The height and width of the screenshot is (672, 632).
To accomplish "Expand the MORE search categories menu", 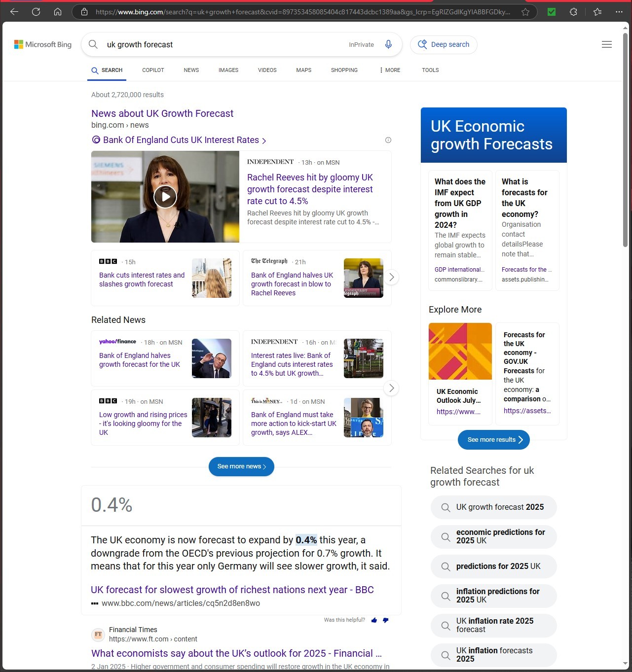I will click(390, 70).
